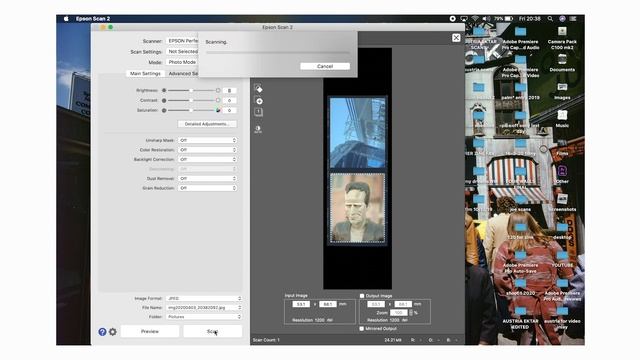Select the 120 for zine desktop folder
Image resolution: width=640 pixels, height=360 pixels.
click(x=520, y=231)
